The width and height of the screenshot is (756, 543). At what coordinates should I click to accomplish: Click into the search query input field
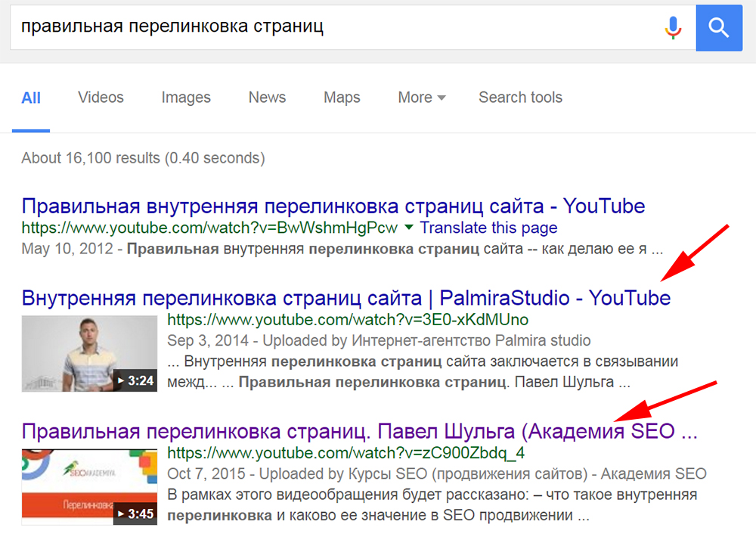(333, 28)
